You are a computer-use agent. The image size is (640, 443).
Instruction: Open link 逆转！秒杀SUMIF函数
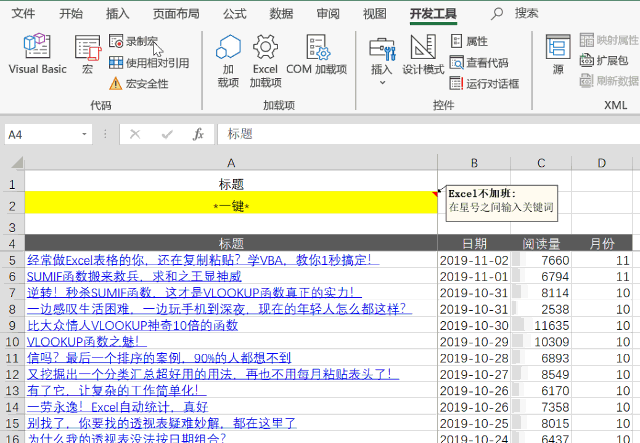coord(194,293)
